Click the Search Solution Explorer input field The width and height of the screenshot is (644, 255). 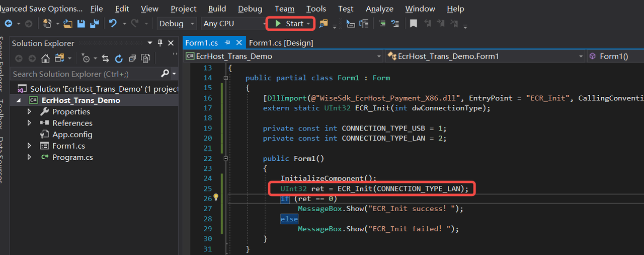coord(86,74)
